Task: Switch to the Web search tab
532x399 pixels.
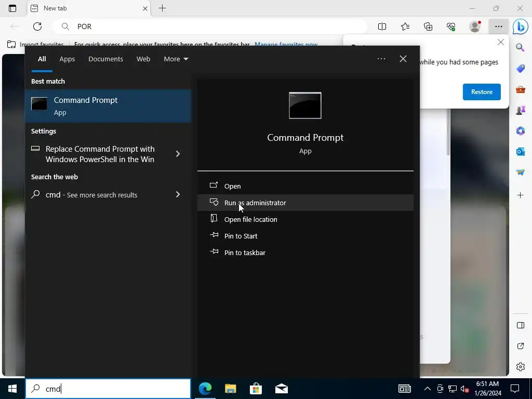Action: point(143,59)
